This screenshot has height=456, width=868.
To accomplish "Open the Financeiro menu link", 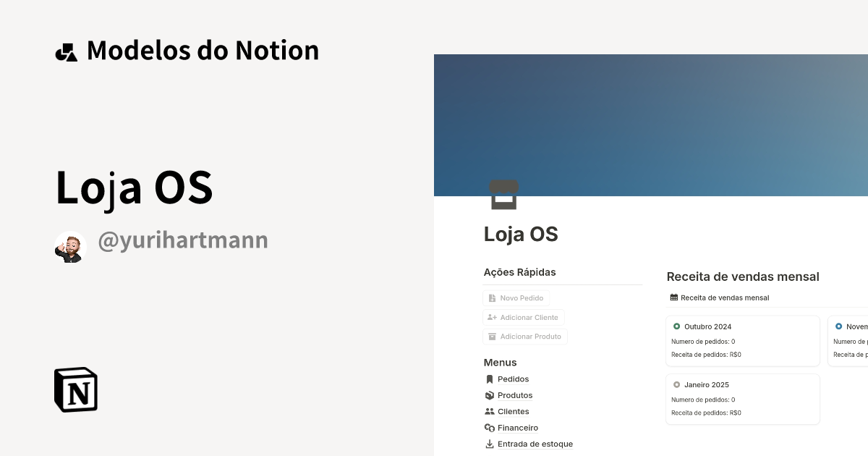I will 516,428.
